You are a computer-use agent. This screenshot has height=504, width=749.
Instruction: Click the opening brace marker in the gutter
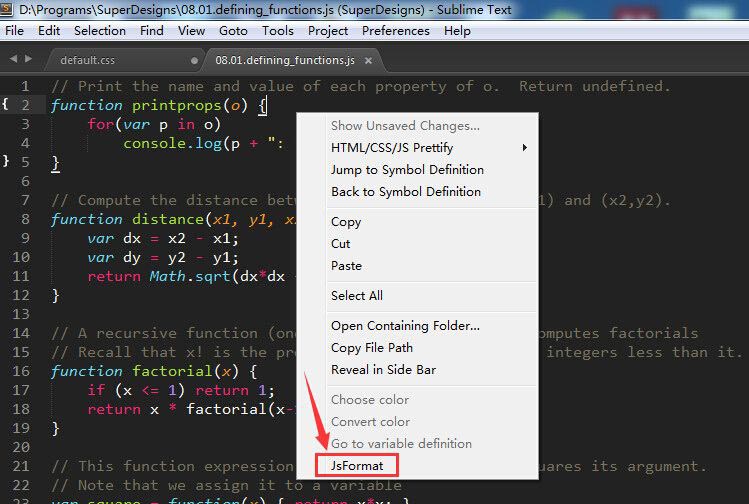(6, 103)
